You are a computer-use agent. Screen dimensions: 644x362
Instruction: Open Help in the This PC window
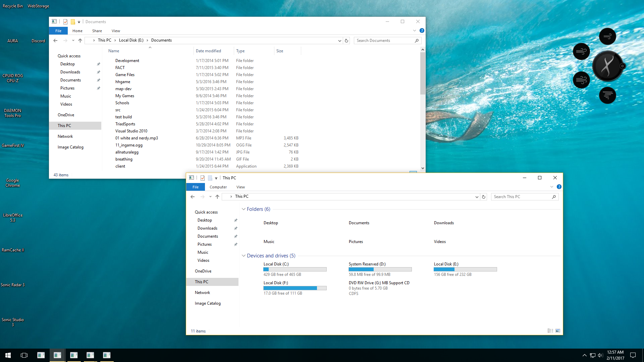point(559,187)
